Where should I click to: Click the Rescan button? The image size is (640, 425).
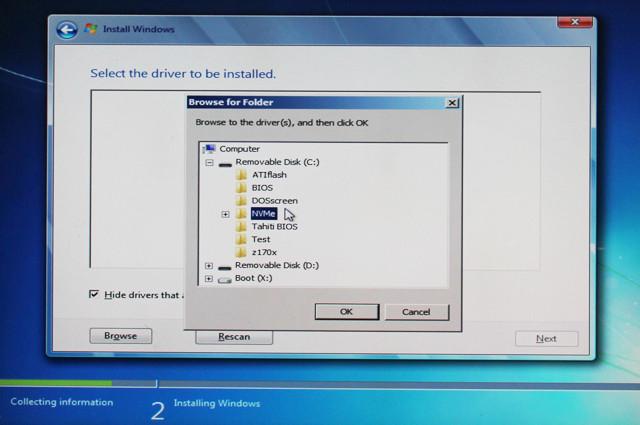(x=234, y=337)
